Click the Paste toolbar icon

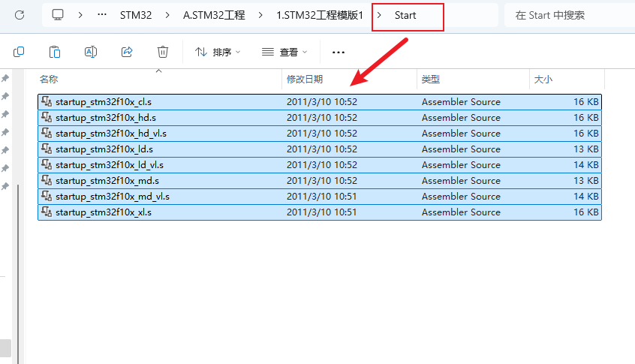[x=55, y=52]
